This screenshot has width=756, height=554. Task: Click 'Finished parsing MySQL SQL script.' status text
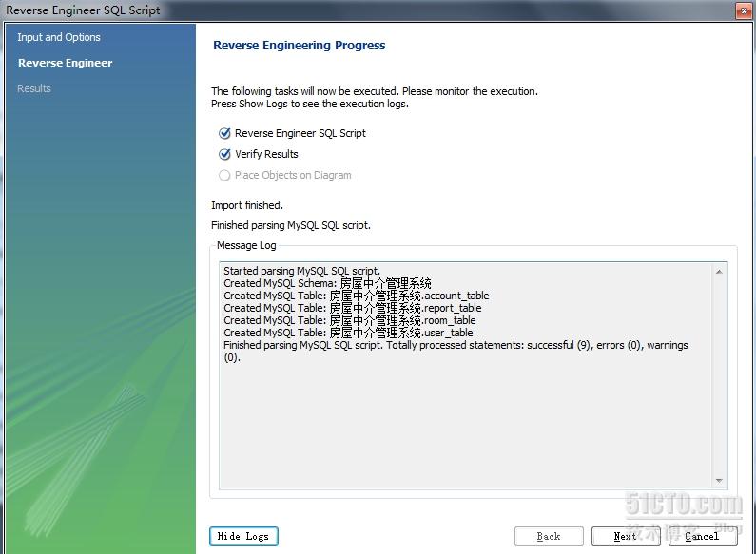291,225
